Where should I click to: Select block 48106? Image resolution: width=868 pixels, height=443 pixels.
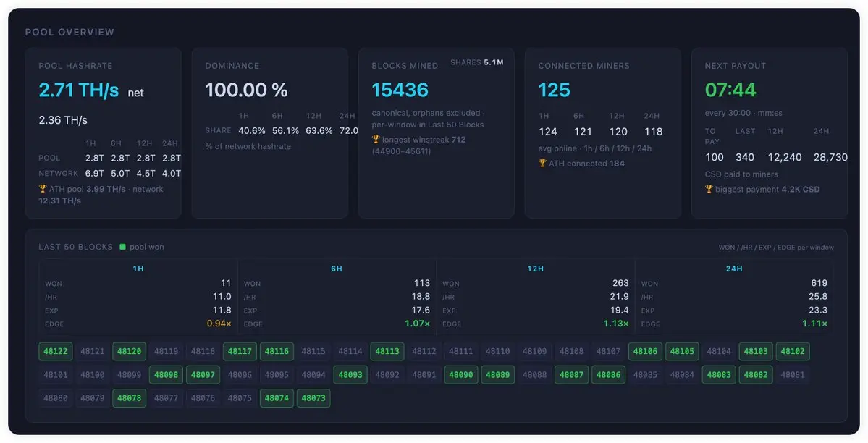click(646, 351)
